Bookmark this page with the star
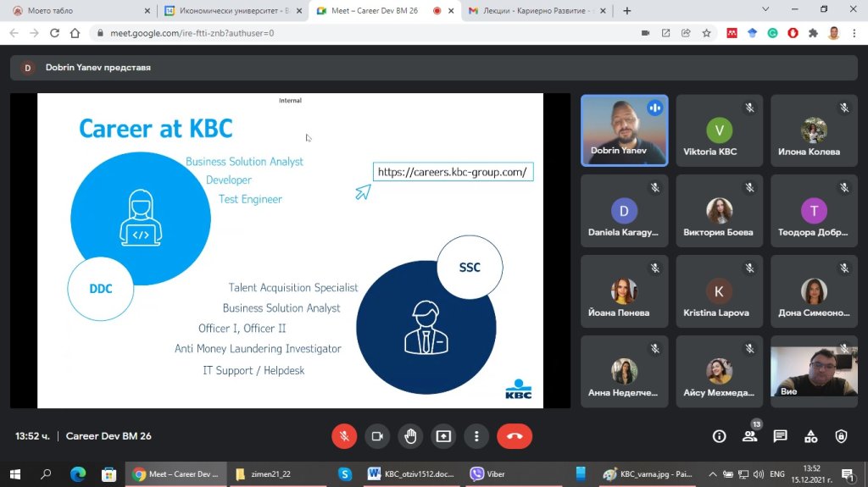 pyautogui.click(x=706, y=33)
